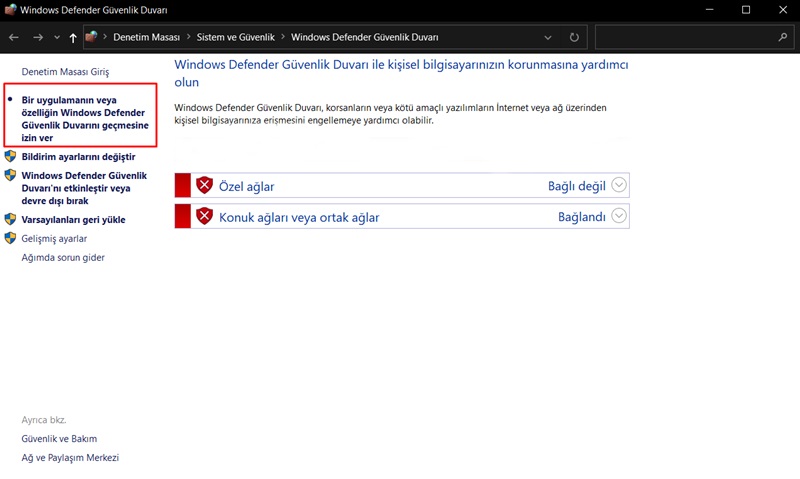
Task: Click shield icon beside Varsayılanları geri yükle
Action: pos(10,219)
